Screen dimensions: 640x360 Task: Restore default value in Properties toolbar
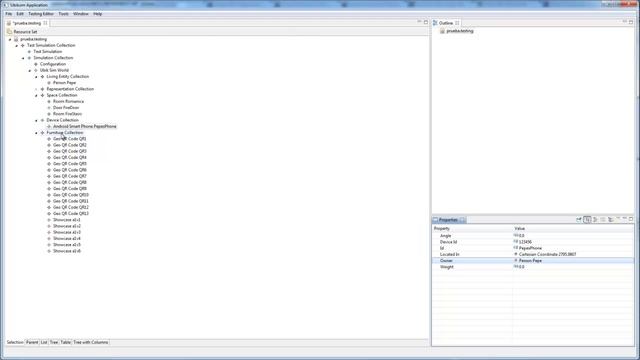coord(602,220)
